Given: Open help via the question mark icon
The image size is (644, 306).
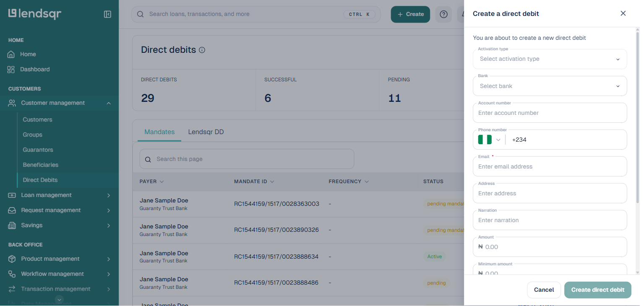Looking at the screenshot, I should click(443, 14).
